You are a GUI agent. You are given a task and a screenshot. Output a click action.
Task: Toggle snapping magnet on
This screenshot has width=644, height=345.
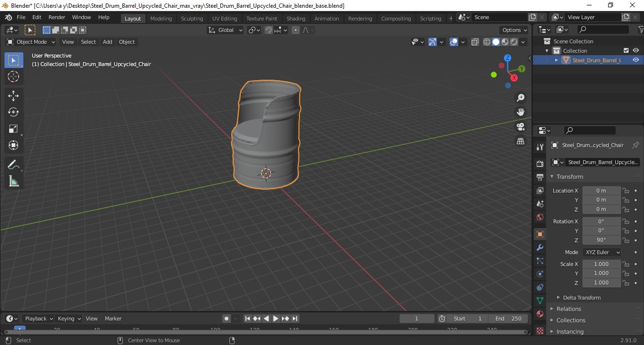(x=268, y=30)
